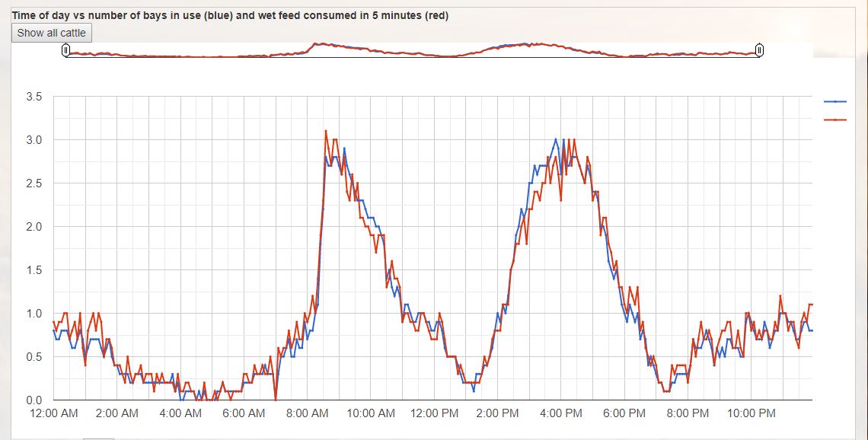This screenshot has width=868, height=440.
Task: Click the 10:00 PM x-axis label
Action: point(751,413)
